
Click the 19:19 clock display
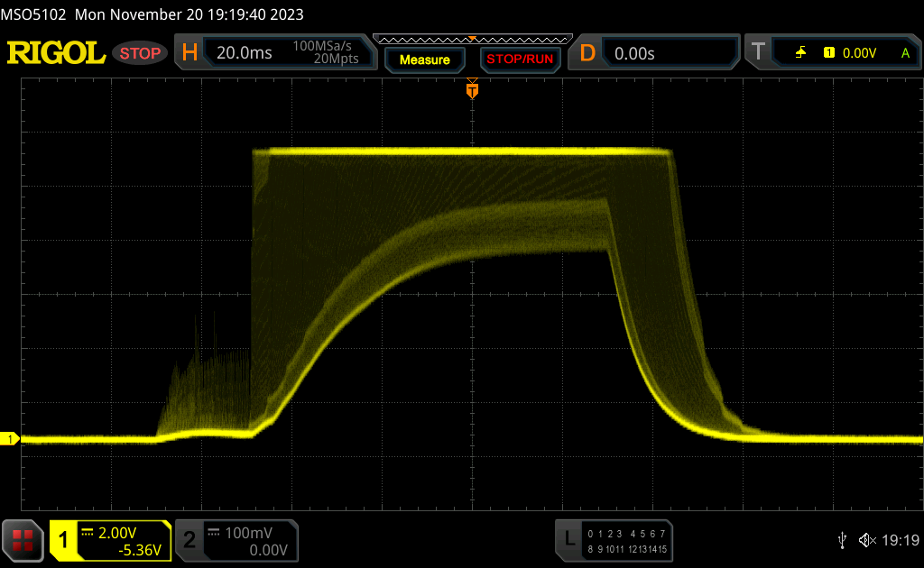tap(901, 540)
